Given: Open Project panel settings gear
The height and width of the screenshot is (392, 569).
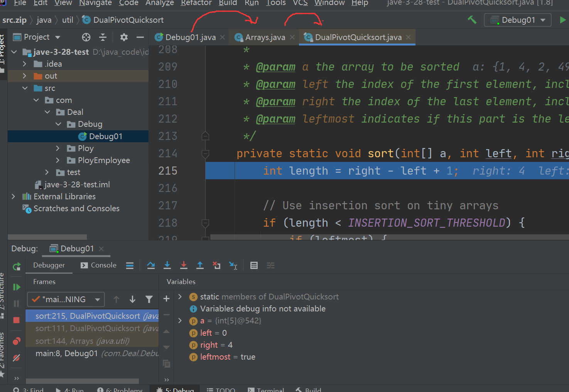Looking at the screenshot, I should click(x=124, y=37).
